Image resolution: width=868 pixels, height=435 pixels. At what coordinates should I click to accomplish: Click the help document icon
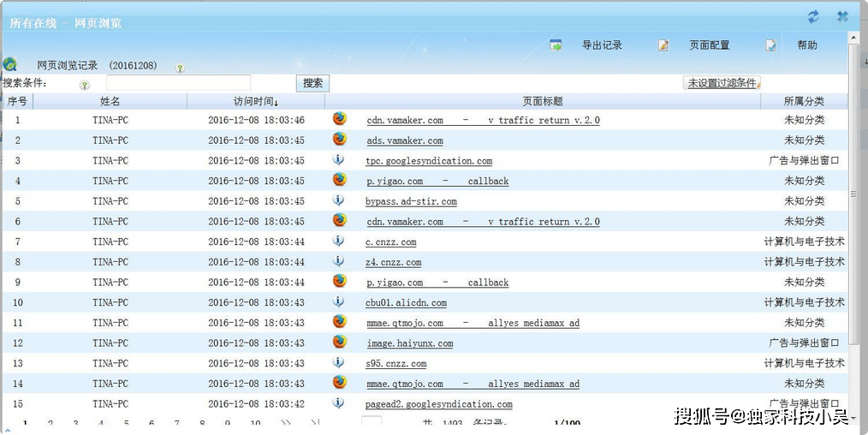[x=770, y=45]
